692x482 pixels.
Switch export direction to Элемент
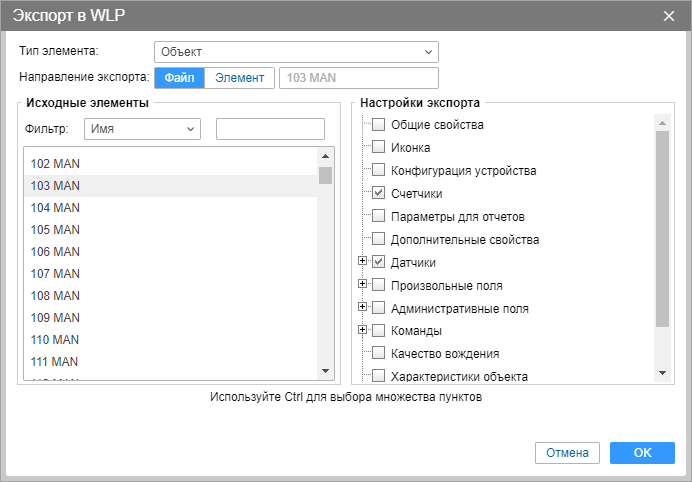239,78
